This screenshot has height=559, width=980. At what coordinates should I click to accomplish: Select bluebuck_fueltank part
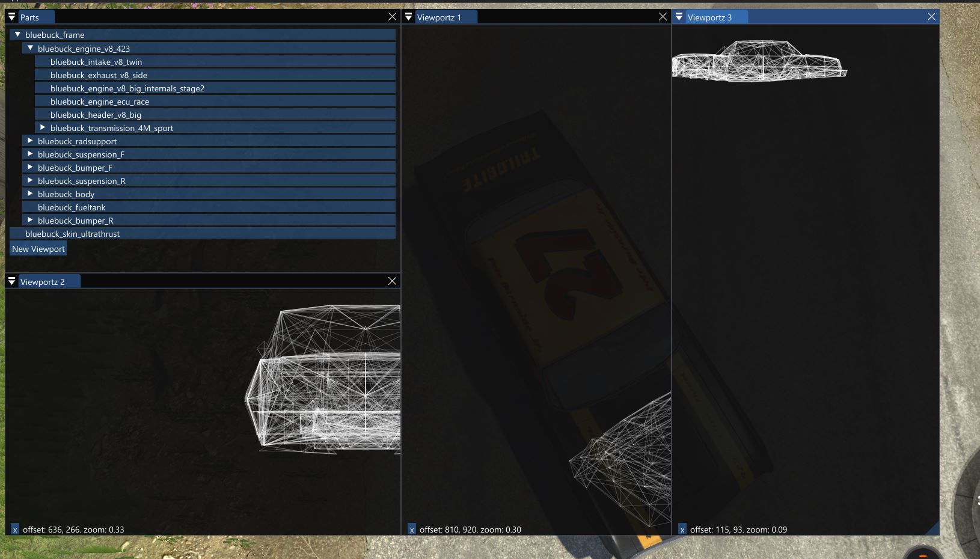pyautogui.click(x=209, y=207)
